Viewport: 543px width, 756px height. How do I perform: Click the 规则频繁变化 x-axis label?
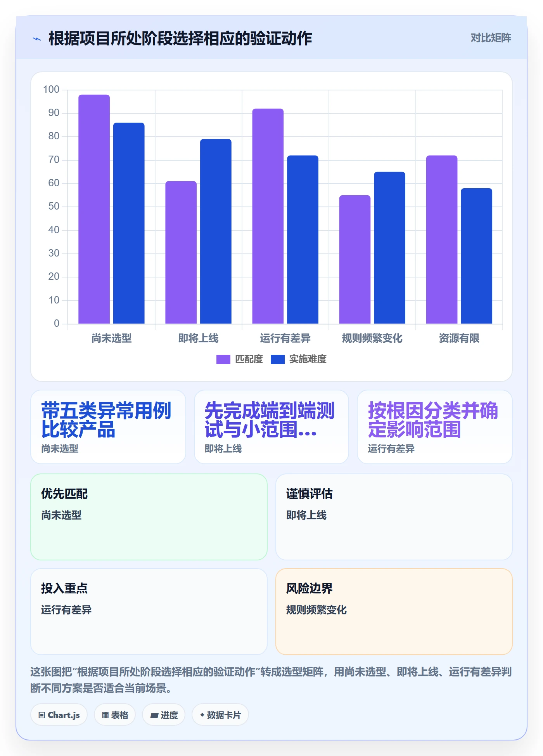(372, 338)
